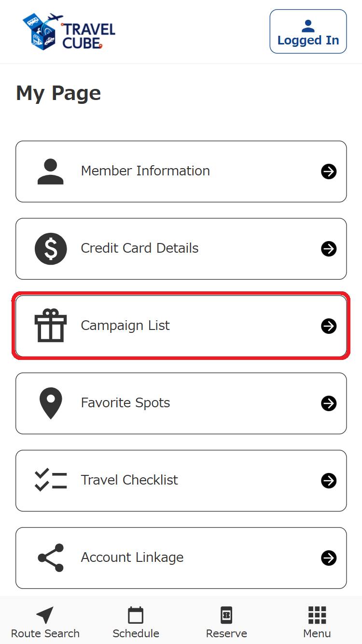Image resolution: width=362 pixels, height=644 pixels.
Task: Click the Account Linkage arrow
Action: (x=329, y=558)
